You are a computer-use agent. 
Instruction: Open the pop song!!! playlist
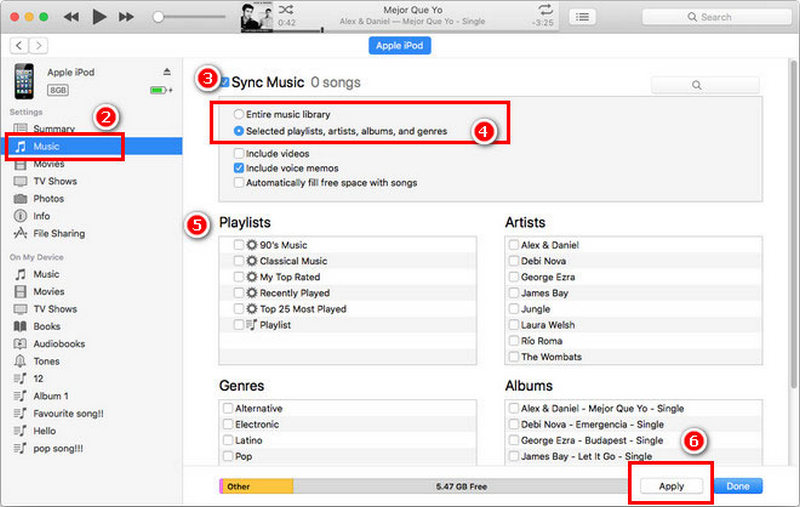pyautogui.click(x=58, y=448)
